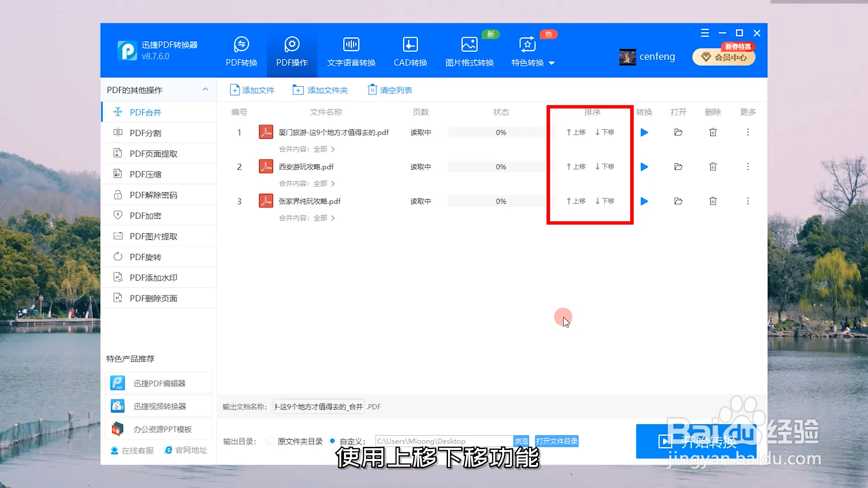Open the hamburger menu icon
The width and height of the screenshot is (868, 488).
pyautogui.click(x=705, y=33)
